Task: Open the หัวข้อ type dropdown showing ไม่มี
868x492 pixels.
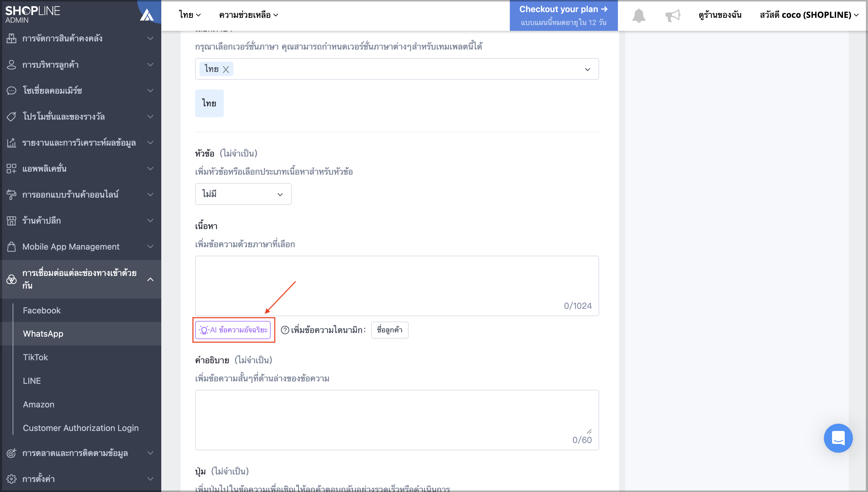Action: tap(243, 194)
